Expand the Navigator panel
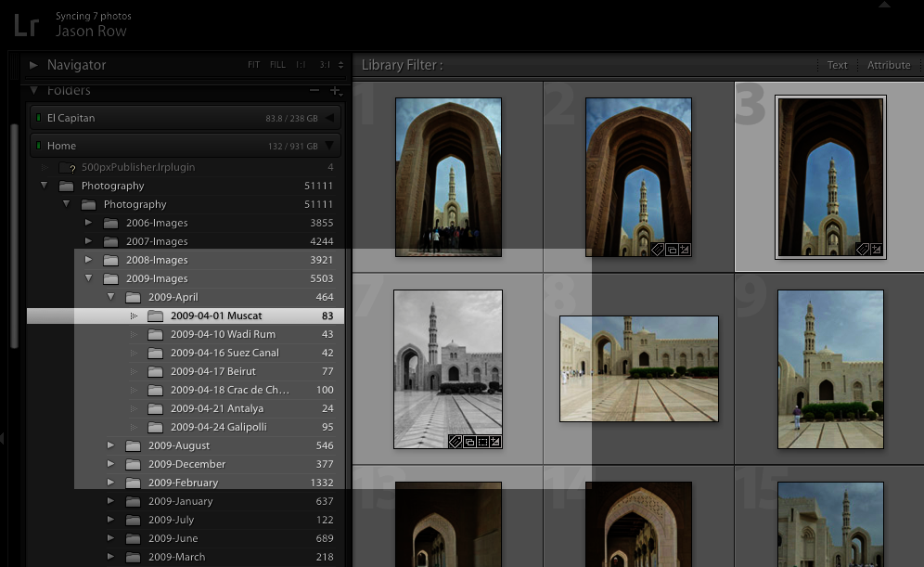The width and height of the screenshot is (924, 567). click(x=33, y=65)
